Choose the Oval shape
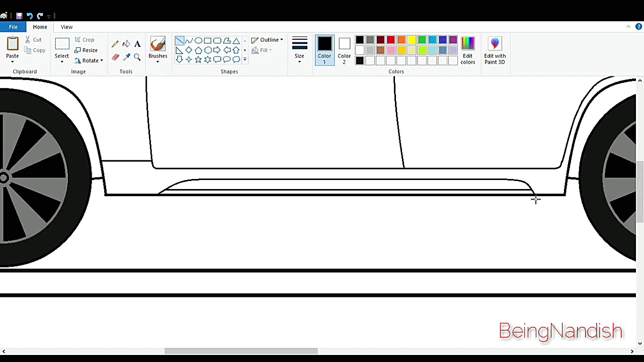 198,41
